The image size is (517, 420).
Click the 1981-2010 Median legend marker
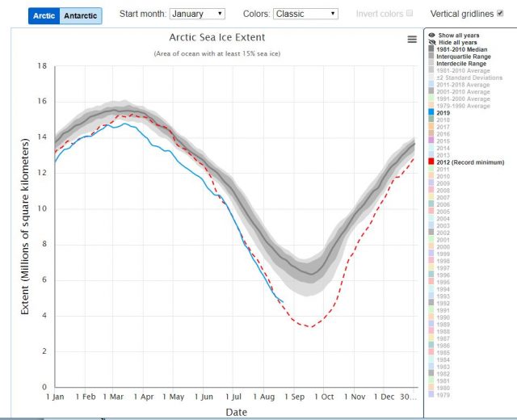(431, 49)
